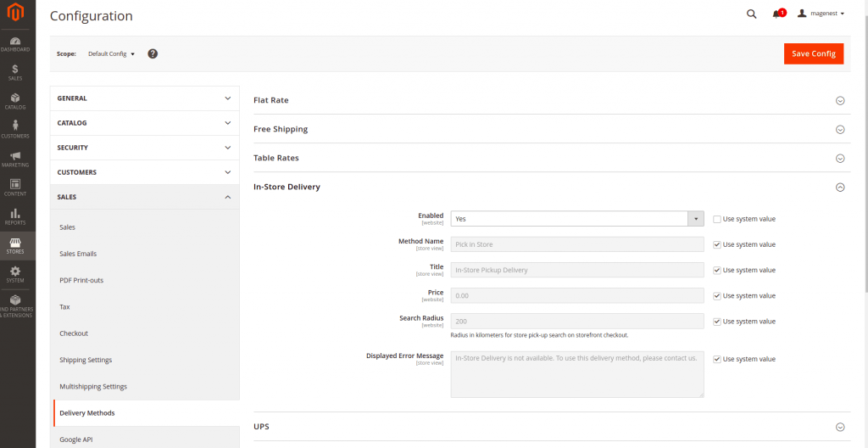Uncheck Use system value for Price
Image resolution: width=868 pixels, height=448 pixels.
(717, 295)
